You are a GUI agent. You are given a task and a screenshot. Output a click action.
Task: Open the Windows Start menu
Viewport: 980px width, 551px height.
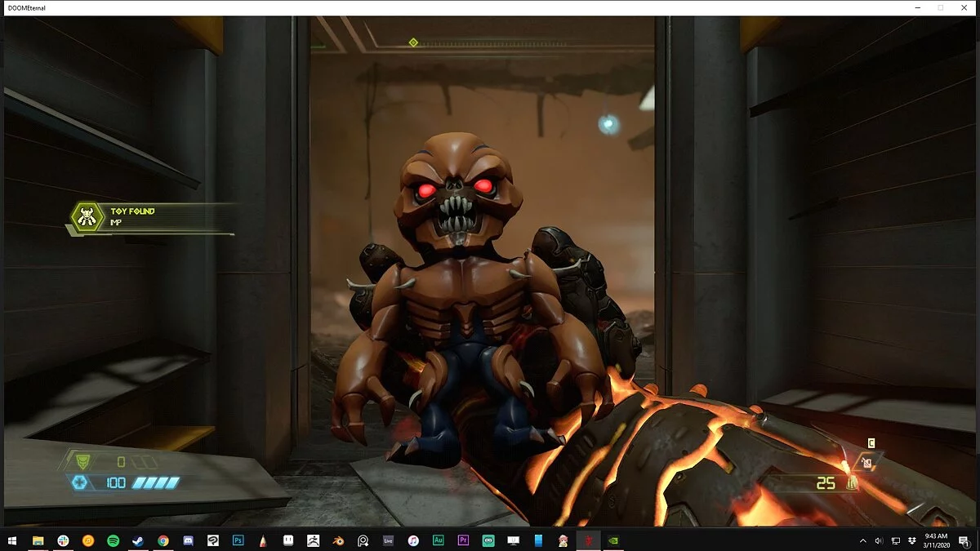click(x=12, y=540)
